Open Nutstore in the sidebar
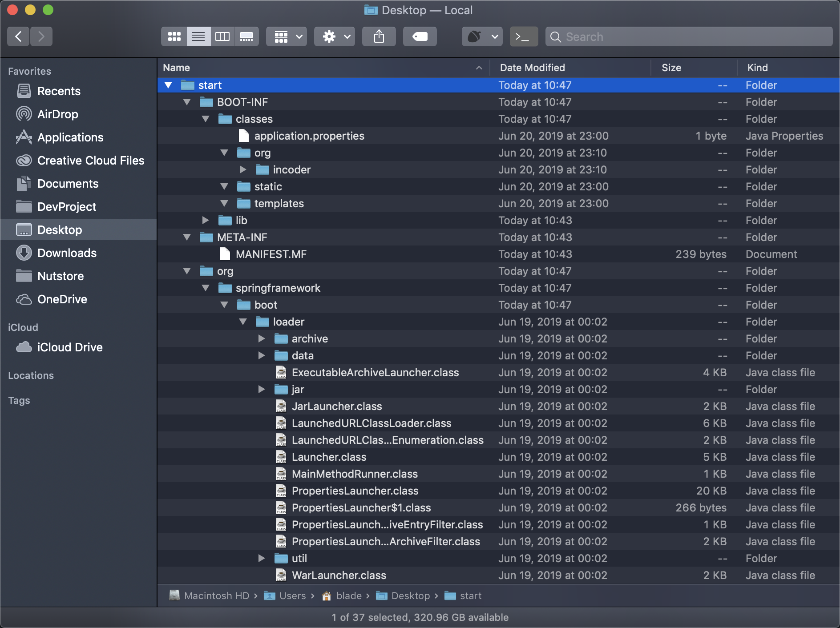The image size is (840, 628). pos(78,276)
